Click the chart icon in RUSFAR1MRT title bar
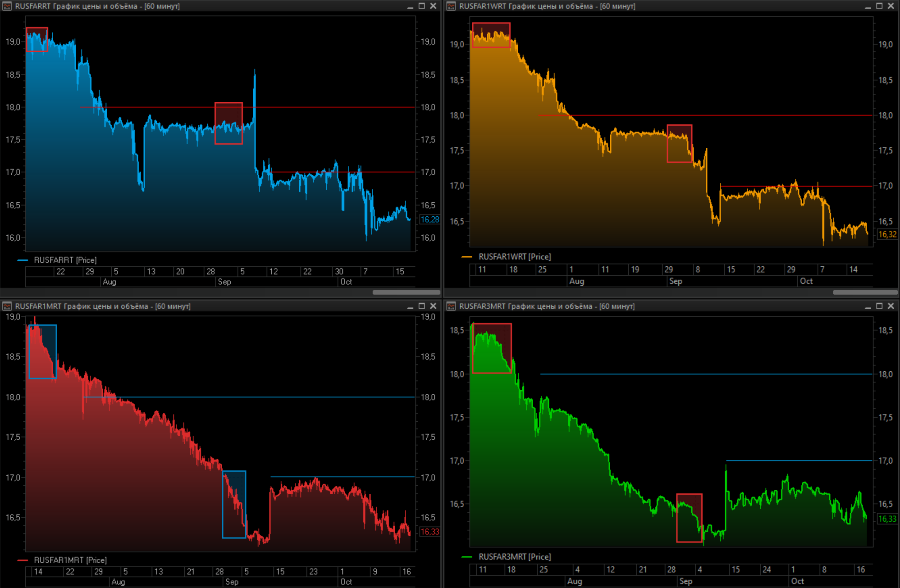Viewport: 900px width, 588px height. click(x=7, y=306)
